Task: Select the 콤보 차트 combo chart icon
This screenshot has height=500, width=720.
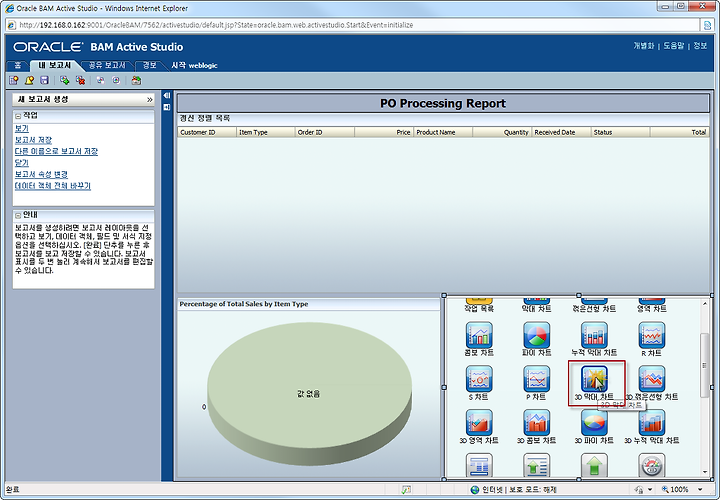Action: pyautogui.click(x=479, y=335)
